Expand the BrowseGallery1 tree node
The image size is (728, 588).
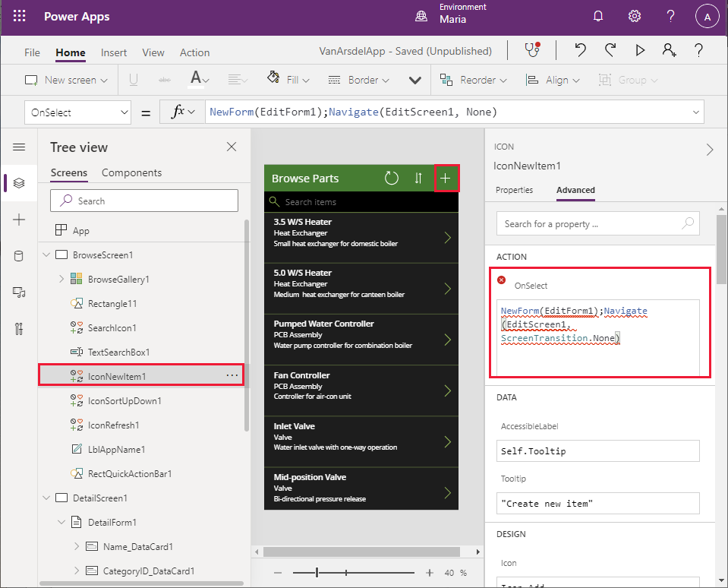(61, 280)
